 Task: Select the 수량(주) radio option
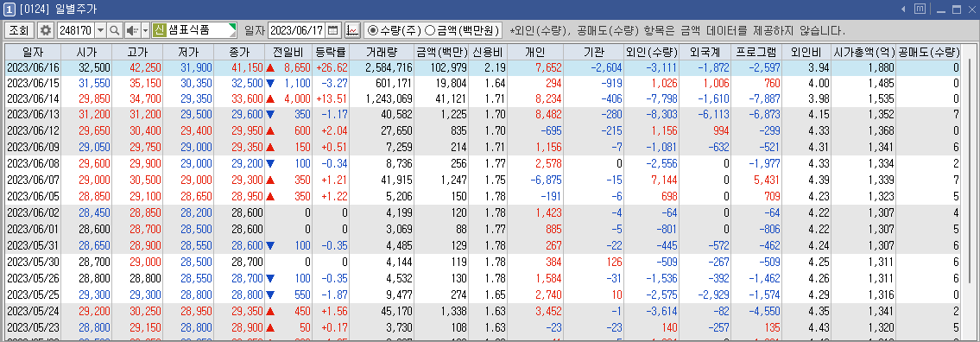pos(394,29)
